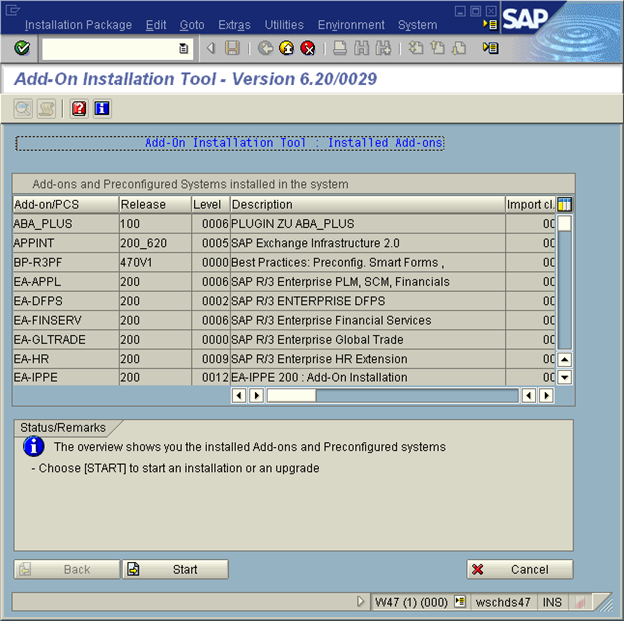Click the Import cl. column header
This screenshot has height=621, width=624.
[530, 204]
